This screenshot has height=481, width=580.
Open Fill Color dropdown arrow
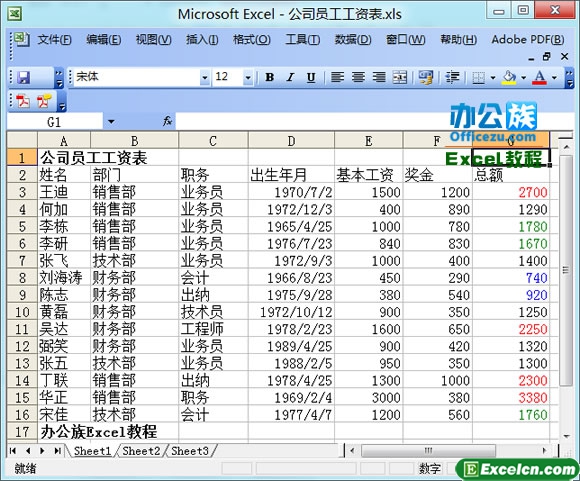point(523,78)
